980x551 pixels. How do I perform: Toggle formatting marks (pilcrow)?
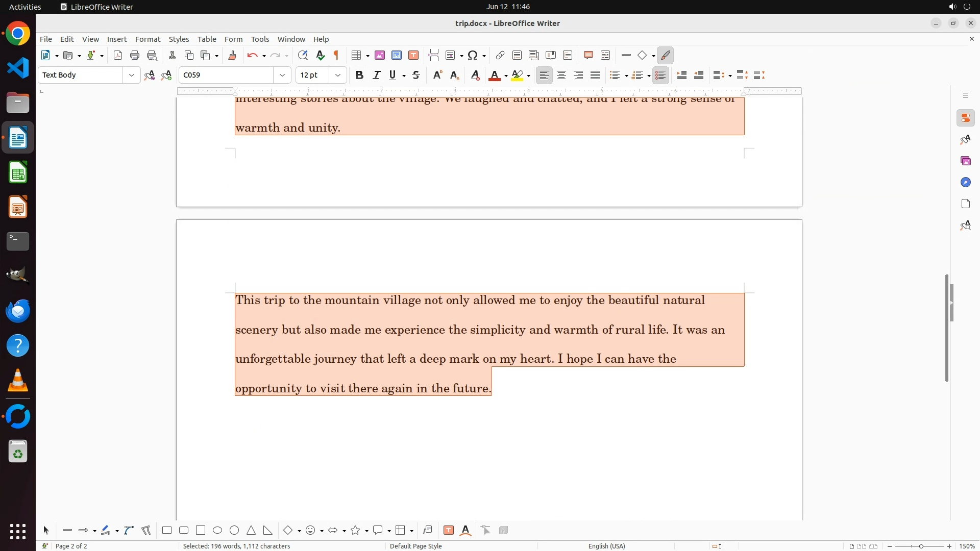(x=336, y=56)
